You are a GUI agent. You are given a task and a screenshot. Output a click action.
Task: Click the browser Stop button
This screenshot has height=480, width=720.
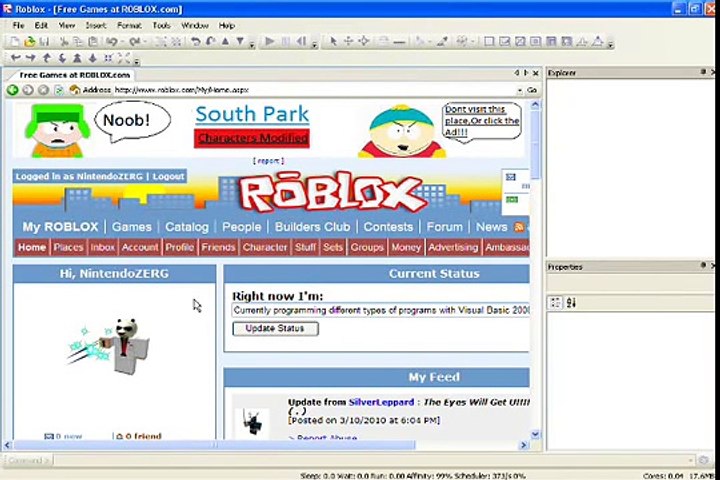coord(43,90)
